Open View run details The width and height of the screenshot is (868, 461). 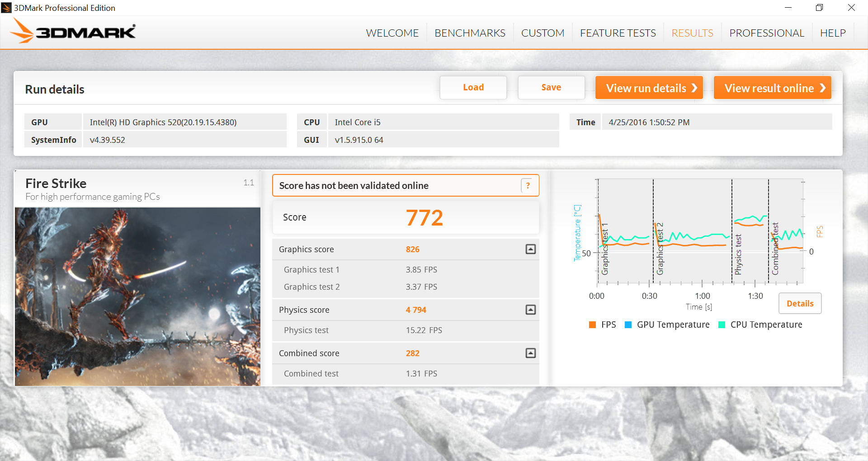[649, 87]
